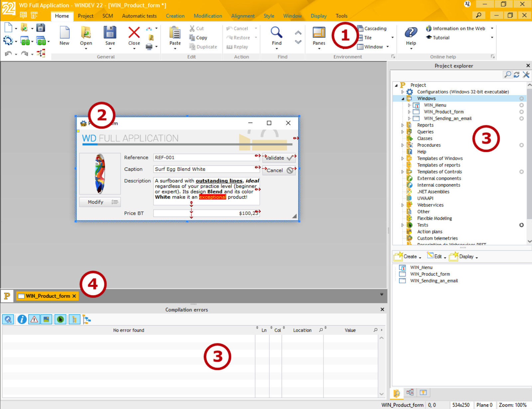Click the blank-page new icon in the quick access toolbar
532x409 pixels.
point(8,28)
